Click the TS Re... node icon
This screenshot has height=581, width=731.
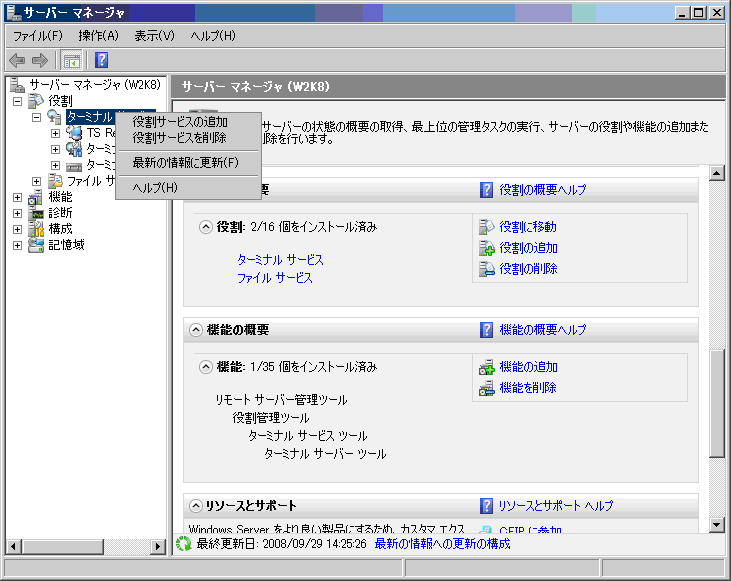[x=74, y=133]
